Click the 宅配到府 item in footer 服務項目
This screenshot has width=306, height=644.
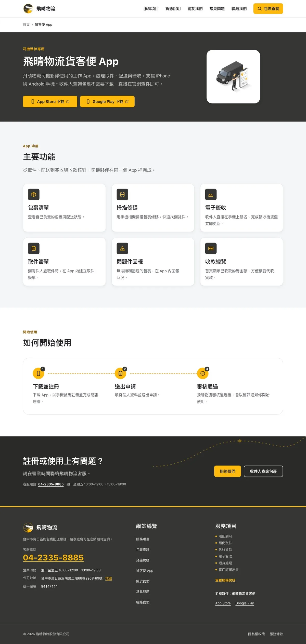tap(225, 536)
